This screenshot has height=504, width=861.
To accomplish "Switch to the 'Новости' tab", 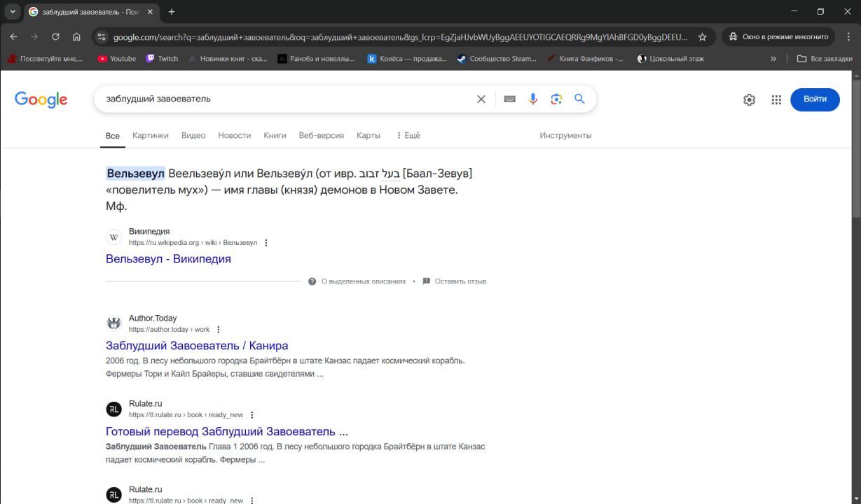I will (x=234, y=135).
